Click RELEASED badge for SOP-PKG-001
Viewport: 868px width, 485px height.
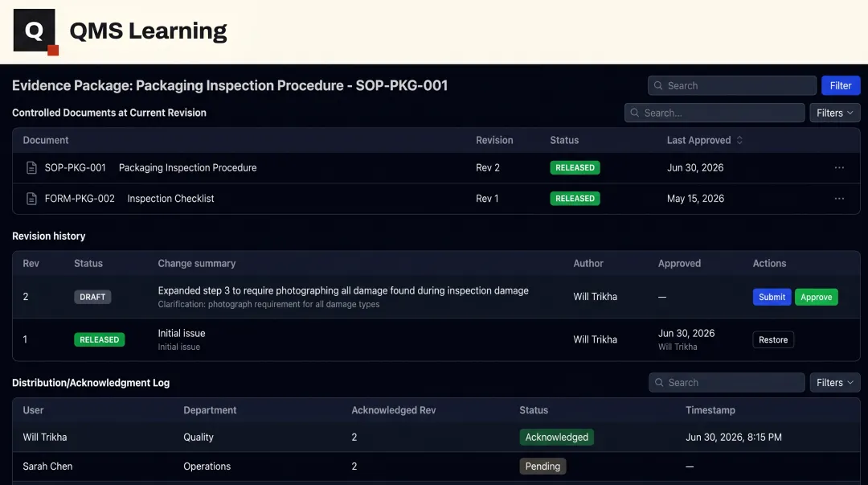tap(575, 168)
